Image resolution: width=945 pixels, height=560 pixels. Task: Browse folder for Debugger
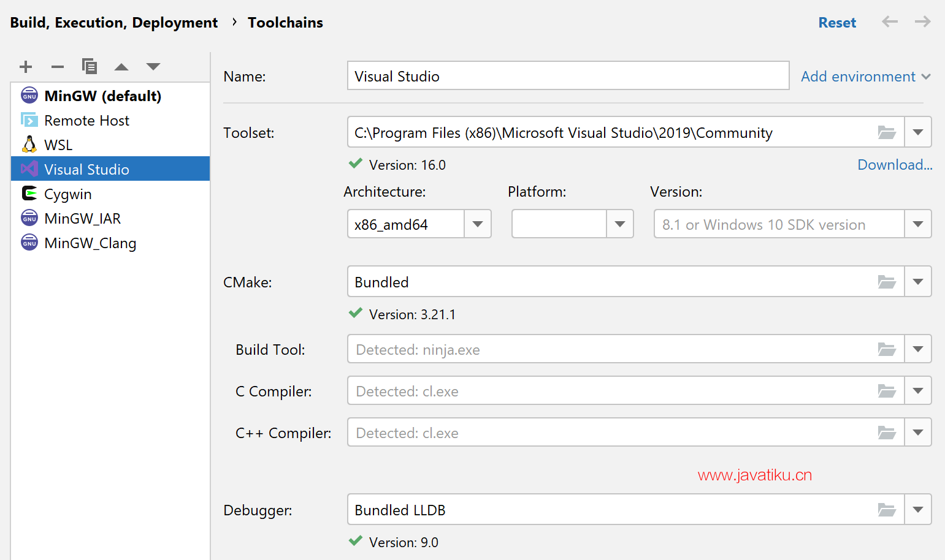(x=887, y=510)
